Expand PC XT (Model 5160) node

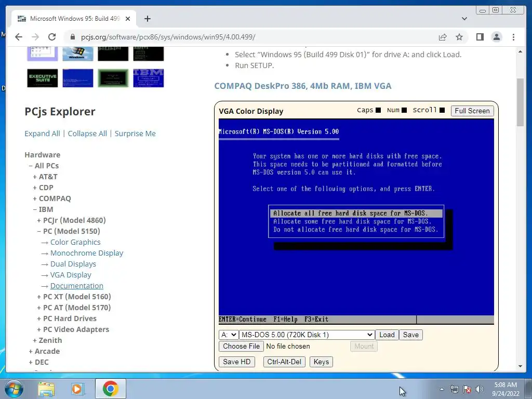click(x=74, y=297)
